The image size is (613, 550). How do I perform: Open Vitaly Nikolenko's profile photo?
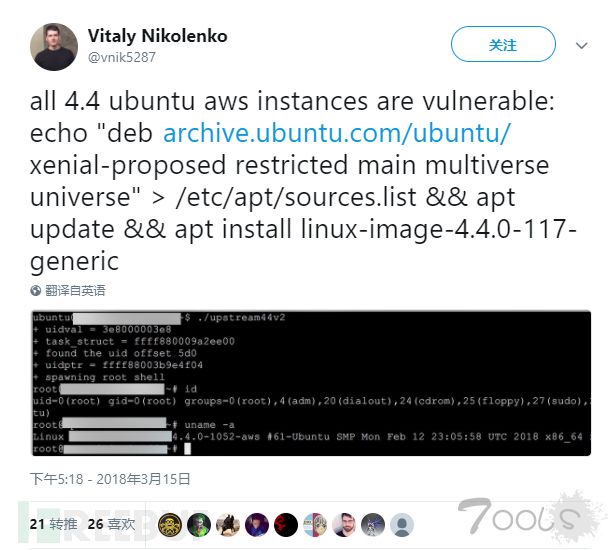tap(54, 47)
